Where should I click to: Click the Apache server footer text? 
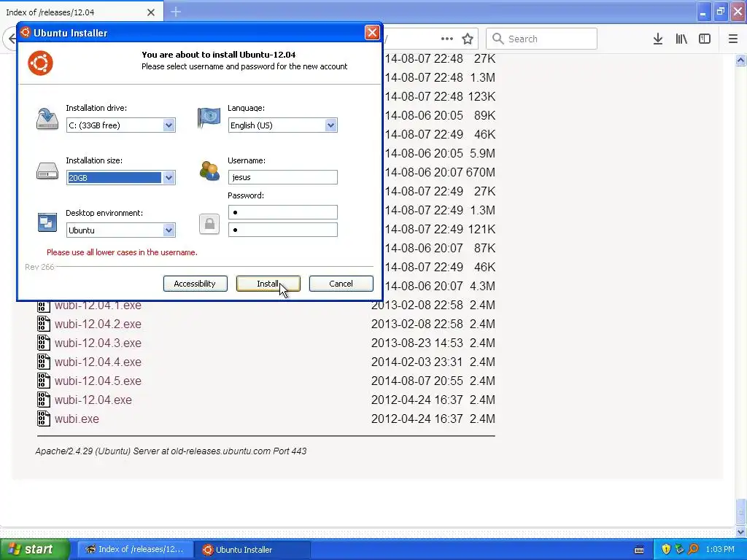pyautogui.click(x=171, y=451)
